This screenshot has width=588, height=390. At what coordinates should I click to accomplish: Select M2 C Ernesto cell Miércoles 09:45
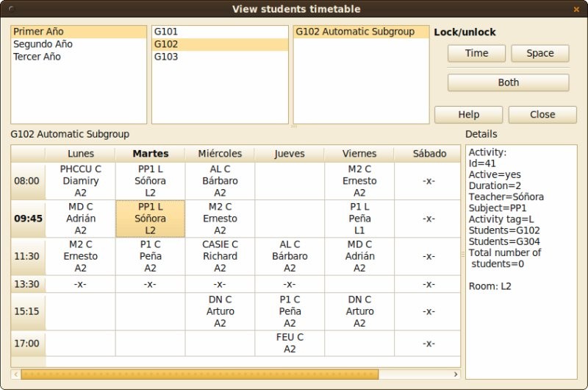point(220,219)
